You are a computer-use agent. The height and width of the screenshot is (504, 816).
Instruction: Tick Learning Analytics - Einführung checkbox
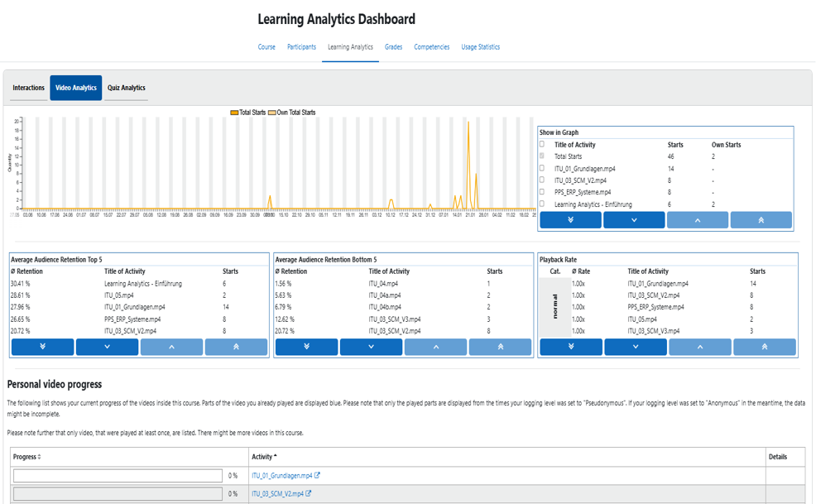click(542, 204)
